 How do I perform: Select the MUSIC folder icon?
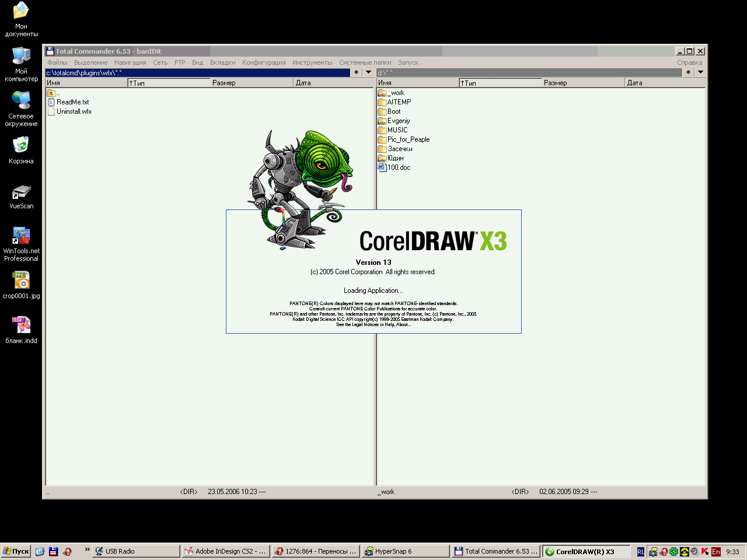click(x=382, y=130)
